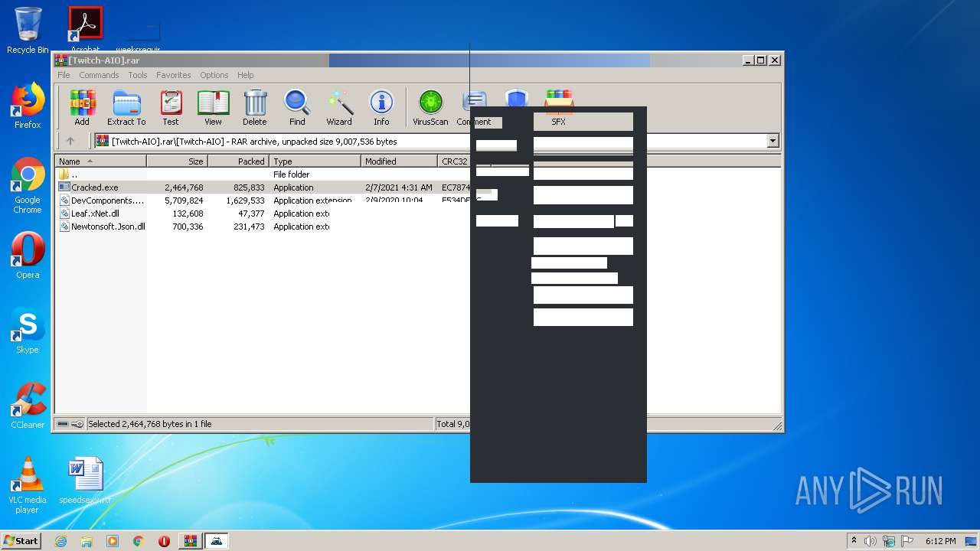This screenshot has height=551, width=980.
Task: Open the Commands menu
Action: (x=99, y=75)
